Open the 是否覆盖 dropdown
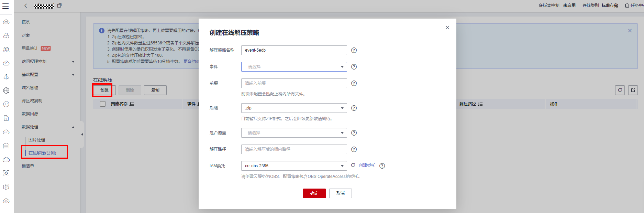Image resolution: width=644 pixels, height=213 pixels. point(294,133)
